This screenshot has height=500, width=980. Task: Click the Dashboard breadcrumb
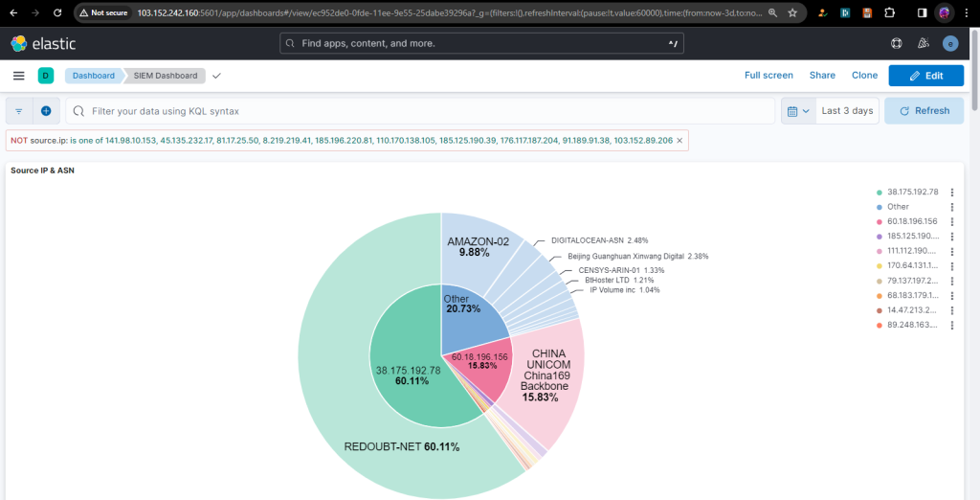pyautogui.click(x=94, y=76)
